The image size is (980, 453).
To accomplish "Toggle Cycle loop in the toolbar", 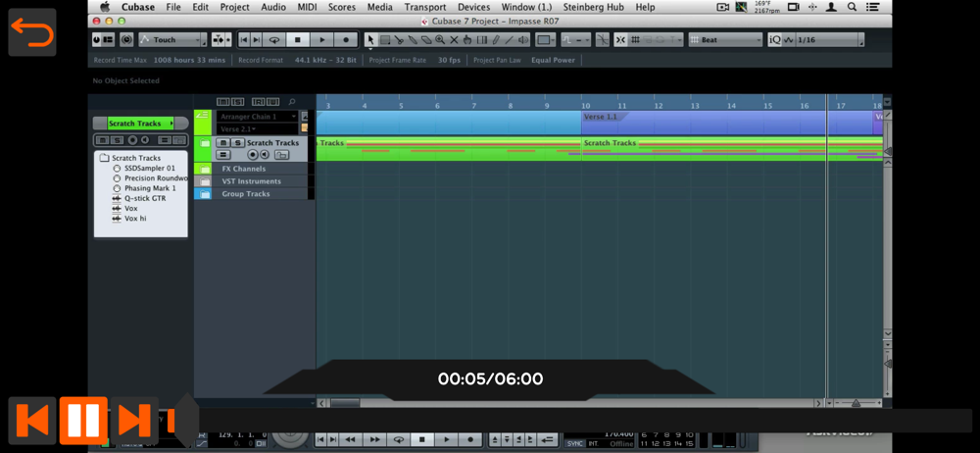I will point(273,39).
